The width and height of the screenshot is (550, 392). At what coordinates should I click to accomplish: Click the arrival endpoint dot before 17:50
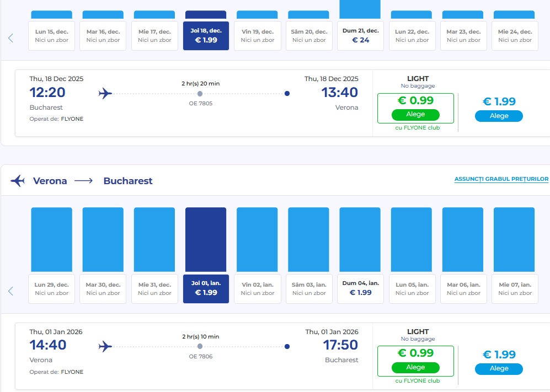coord(287,347)
